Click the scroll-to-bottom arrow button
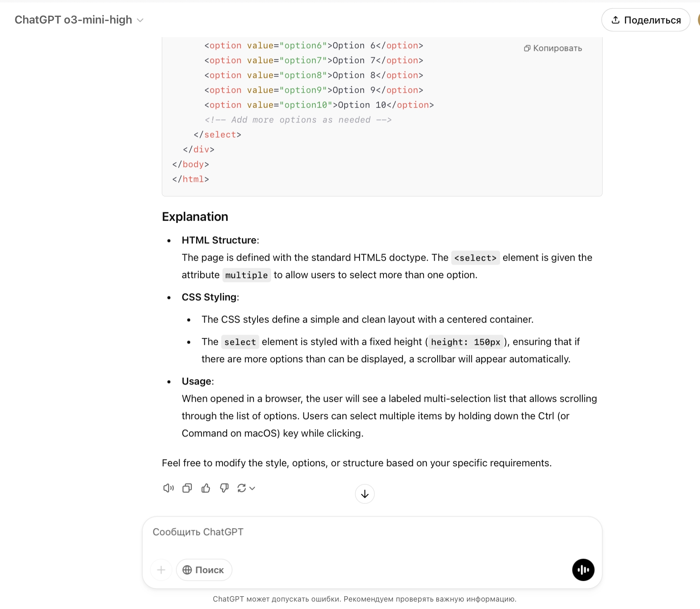Viewport: 700px width, 609px height. coord(364,494)
